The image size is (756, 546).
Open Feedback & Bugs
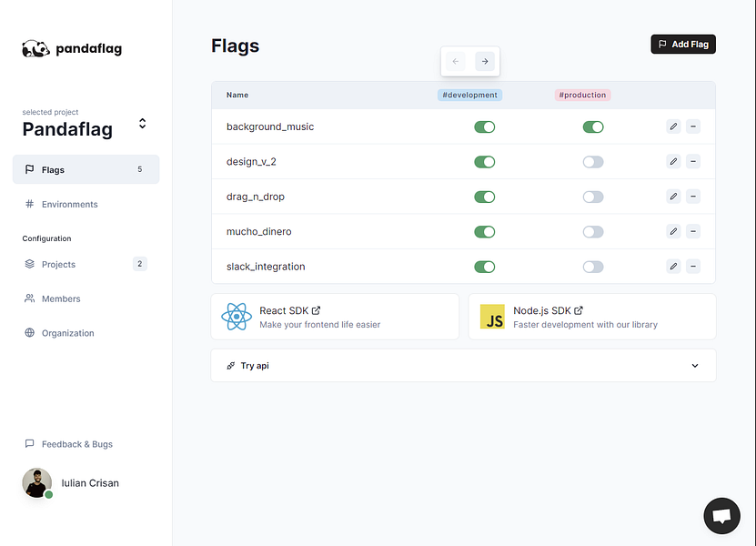click(x=76, y=444)
